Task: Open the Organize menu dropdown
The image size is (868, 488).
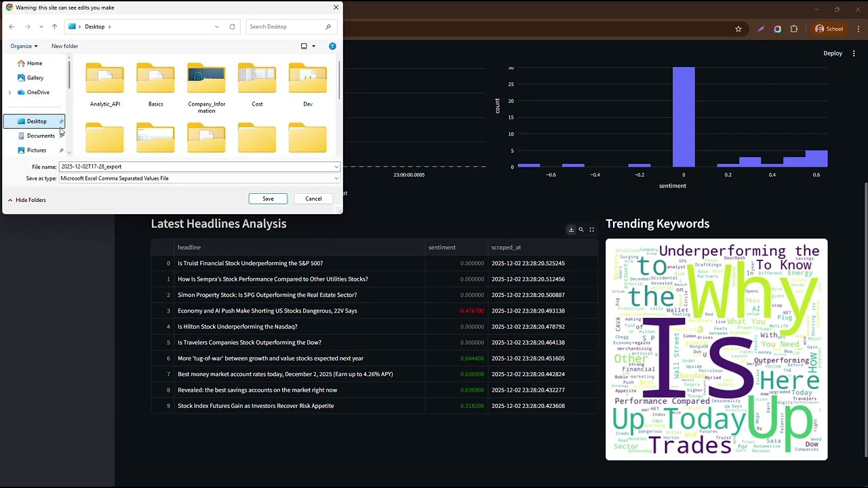Action: coord(24,46)
